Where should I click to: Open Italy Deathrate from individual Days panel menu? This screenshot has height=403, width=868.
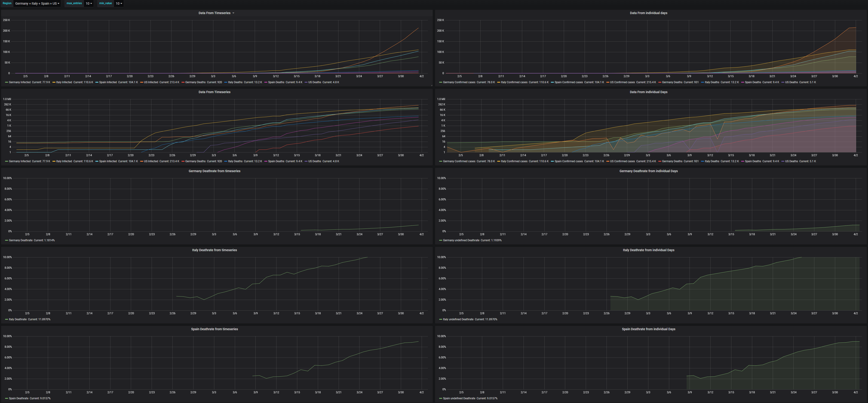point(648,250)
